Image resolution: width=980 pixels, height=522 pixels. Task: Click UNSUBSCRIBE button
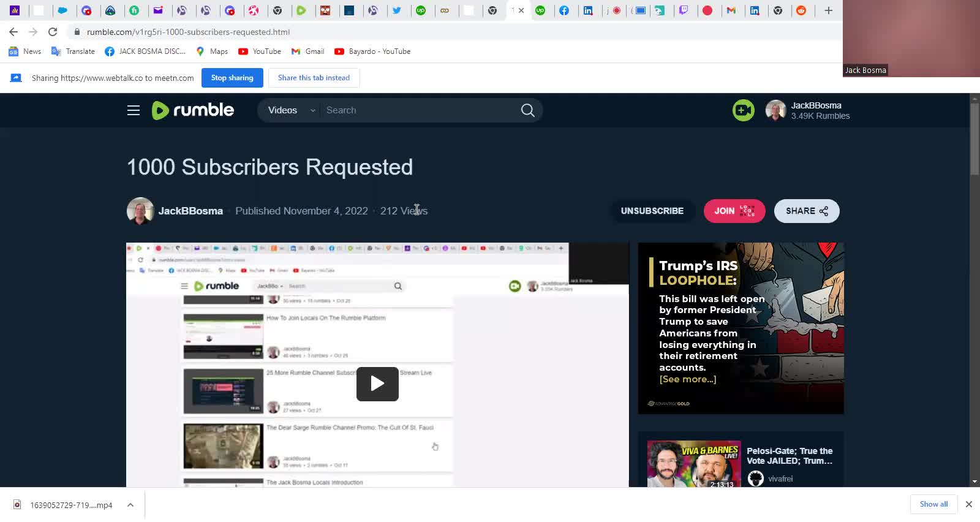[x=652, y=211]
